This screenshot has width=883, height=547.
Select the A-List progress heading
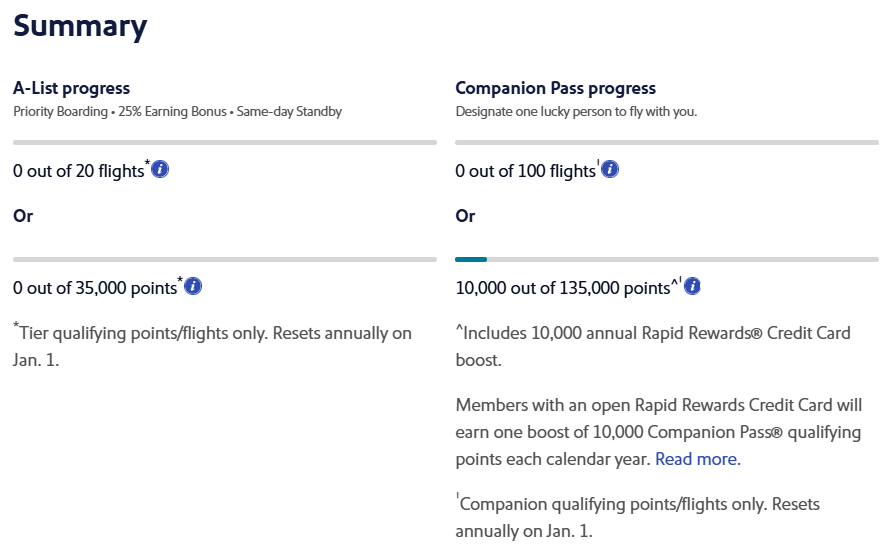pos(72,89)
